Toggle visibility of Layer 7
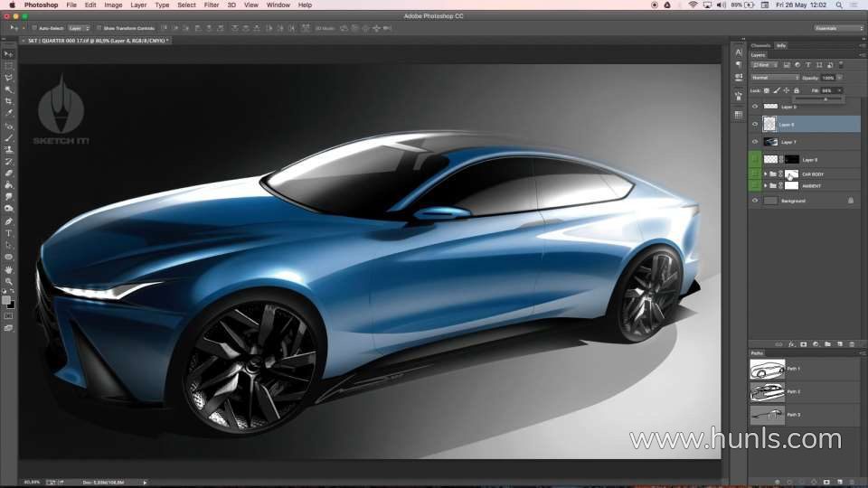This screenshot has width=868, height=488. 755,142
